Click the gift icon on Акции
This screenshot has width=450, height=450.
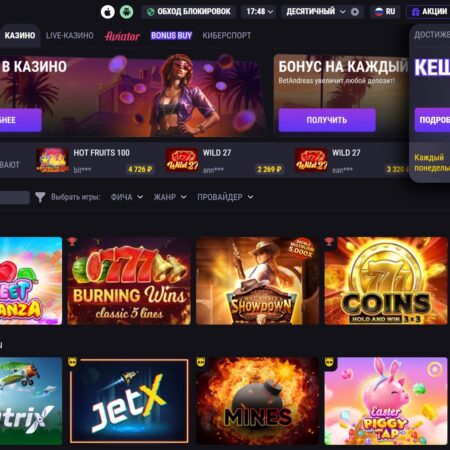[x=415, y=12]
